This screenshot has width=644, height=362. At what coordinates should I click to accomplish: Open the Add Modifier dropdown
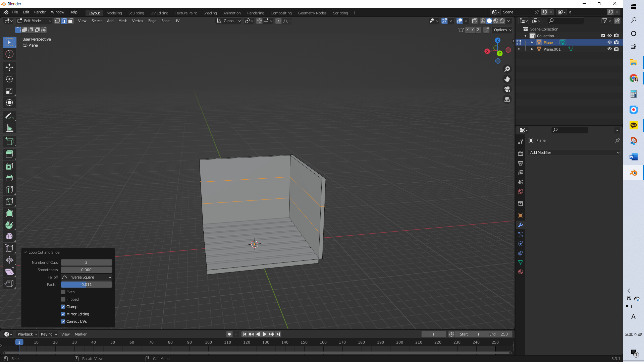tap(574, 153)
